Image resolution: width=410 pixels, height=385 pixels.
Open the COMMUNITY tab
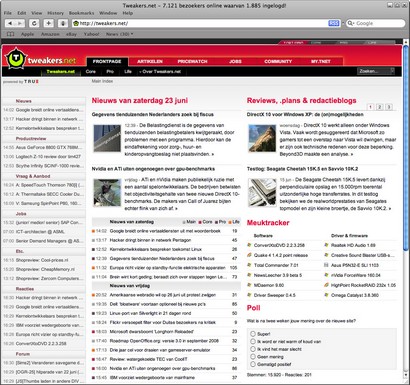(278, 61)
